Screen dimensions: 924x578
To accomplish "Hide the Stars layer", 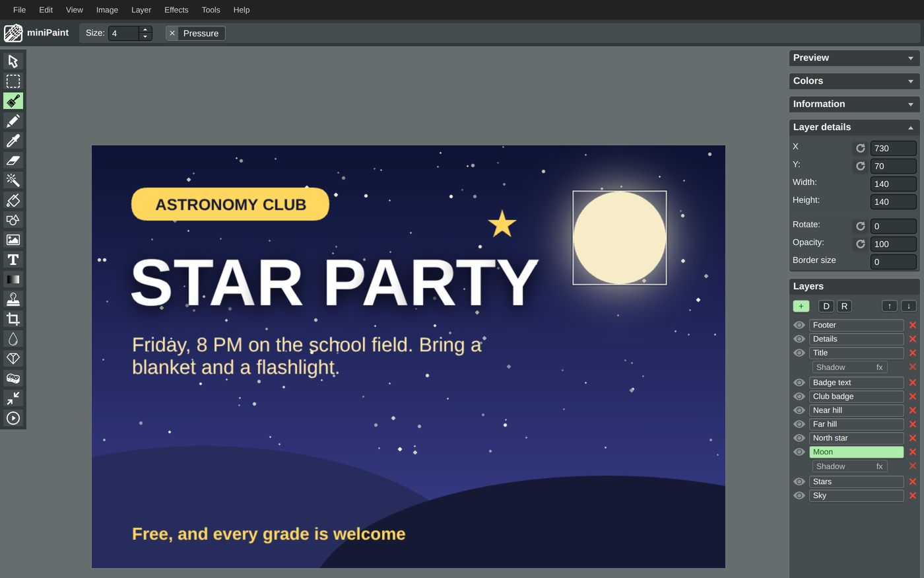I will point(799,482).
